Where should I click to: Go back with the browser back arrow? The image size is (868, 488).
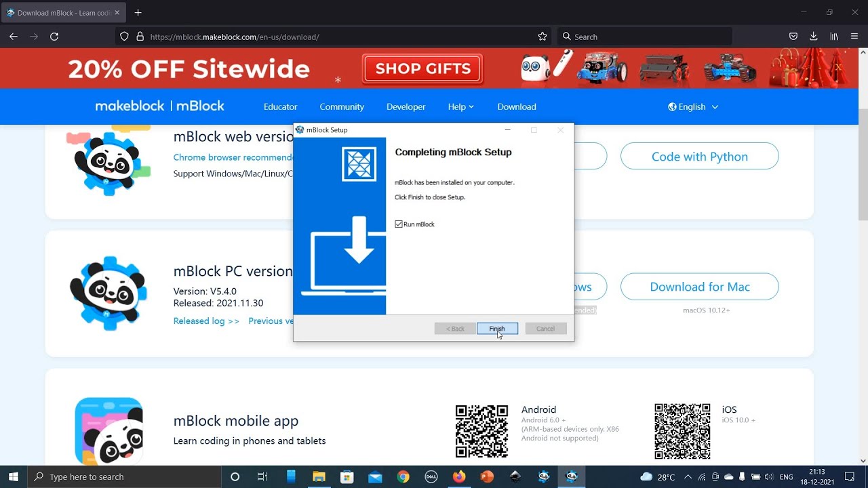click(14, 37)
